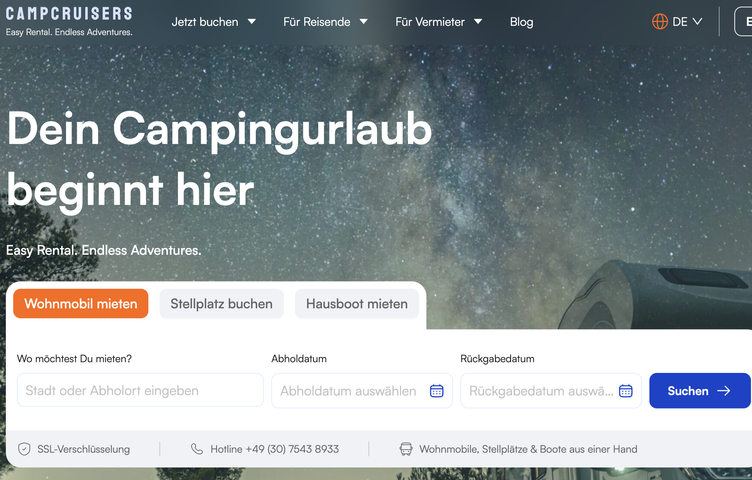The height and width of the screenshot is (480, 752).
Task: Expand the Für Vermieter dropdown arrow
Action: 478,22
